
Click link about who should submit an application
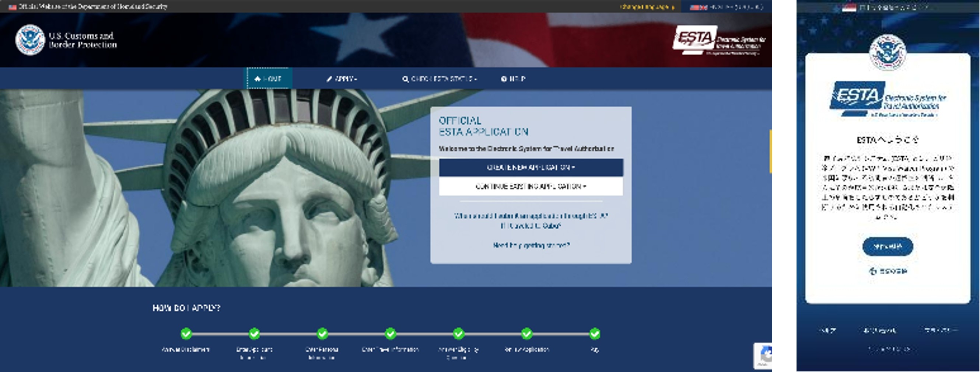[531, 216]
